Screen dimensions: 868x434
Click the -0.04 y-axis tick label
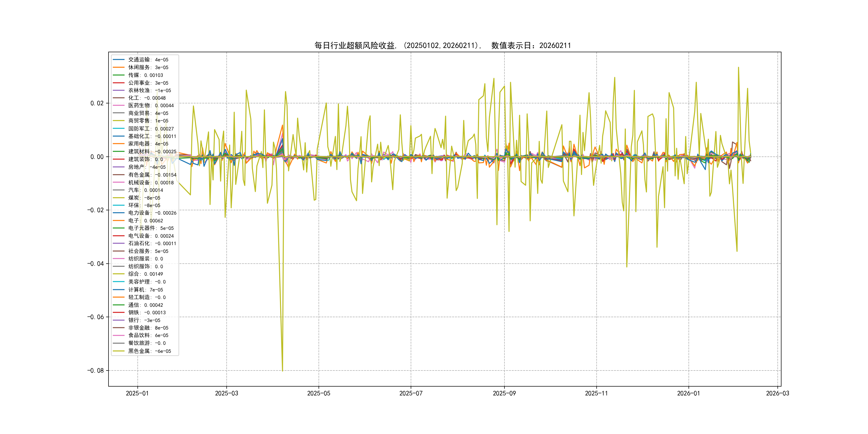(x=95, y=264)
